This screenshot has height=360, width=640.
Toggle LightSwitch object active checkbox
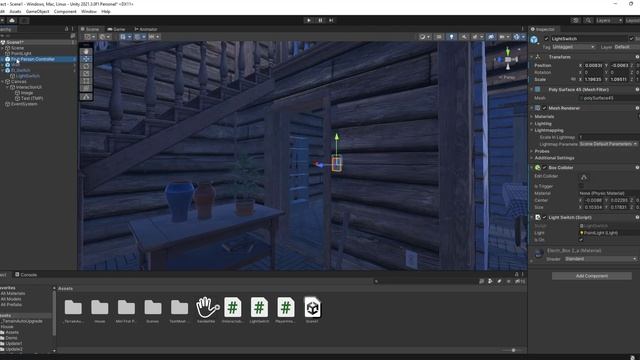546,39
